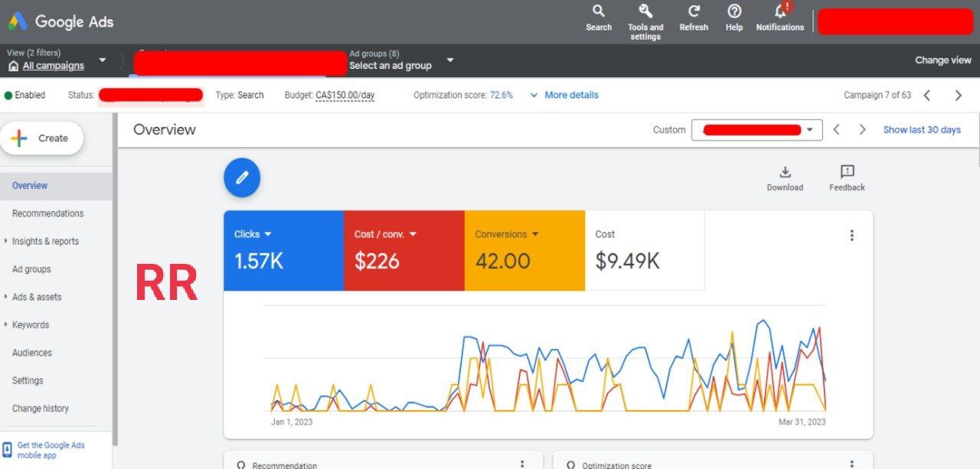Download the overview report
The height and width of the screenshot is (469, 980).
pos(785,172)
